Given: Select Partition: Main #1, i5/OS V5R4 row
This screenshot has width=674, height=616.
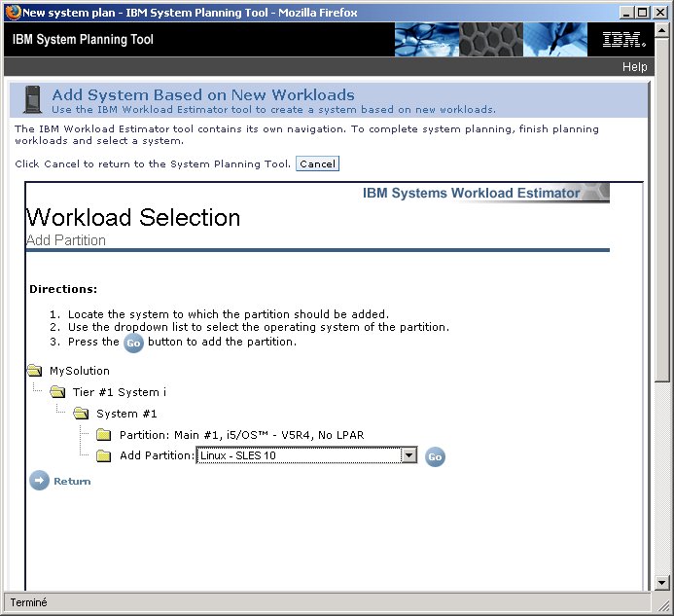Looking at the screenshot, I should point(241,435).
